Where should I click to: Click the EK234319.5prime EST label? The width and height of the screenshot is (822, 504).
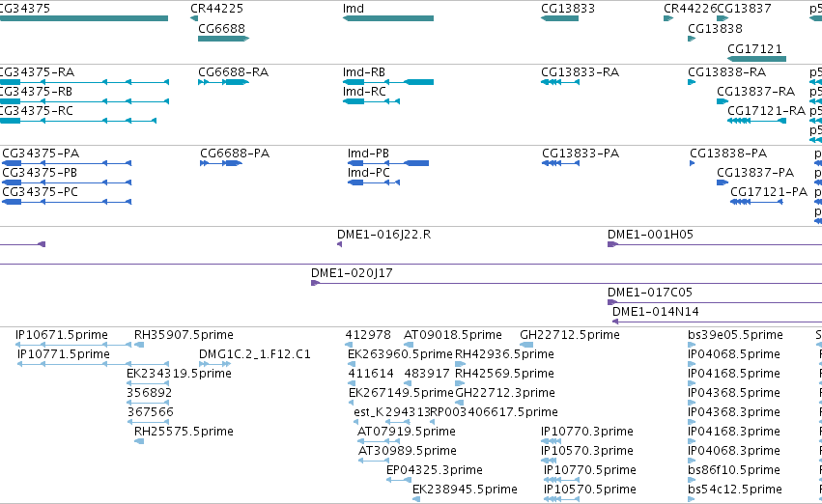click(x=180, y=373)
